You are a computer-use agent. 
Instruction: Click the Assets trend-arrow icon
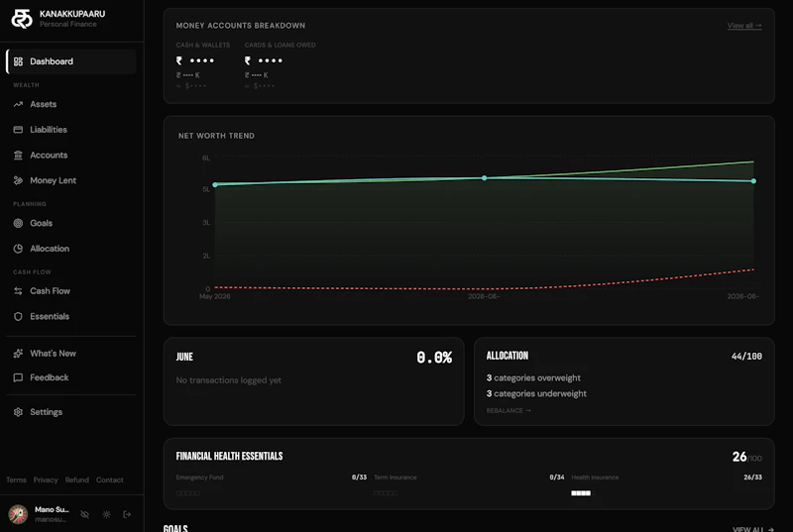18,104
